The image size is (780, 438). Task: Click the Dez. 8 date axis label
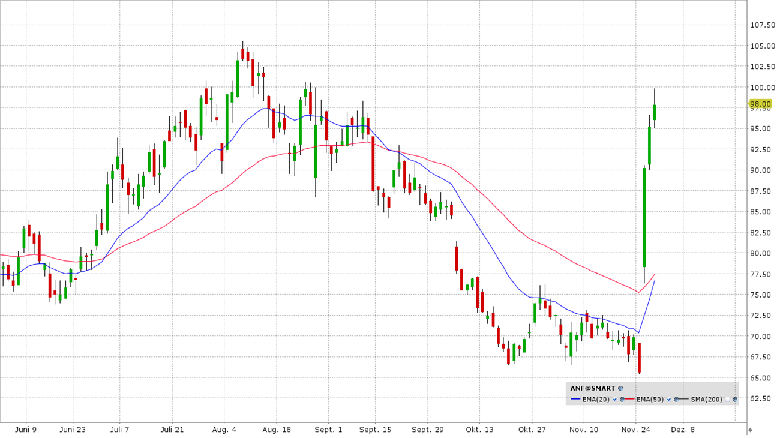[x=682, y=430]
